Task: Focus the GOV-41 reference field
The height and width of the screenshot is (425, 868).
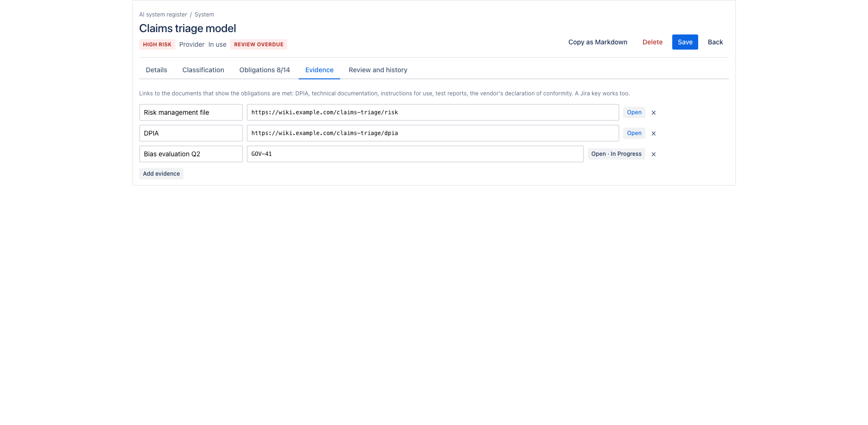Action: [415, 154]
